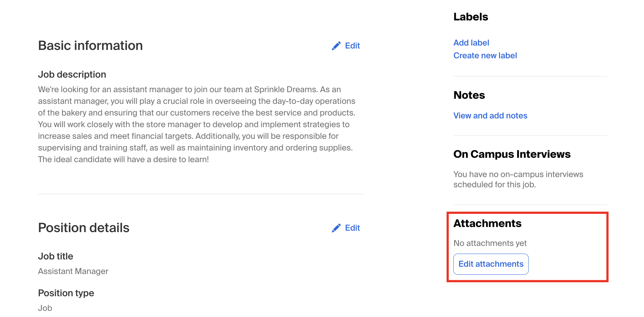Click the Notes section heading
The image size is (644, 317).
[x=469, y=95]
